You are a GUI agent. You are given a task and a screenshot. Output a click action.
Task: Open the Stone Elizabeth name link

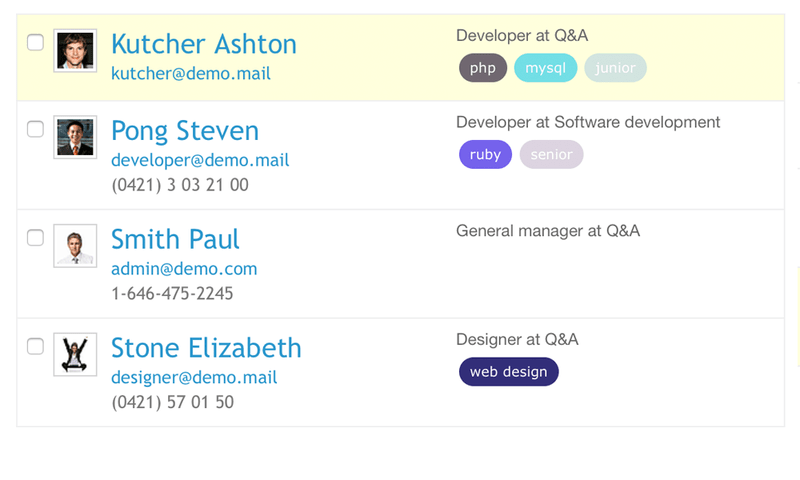pyautogui.click(x=206, y=348)
